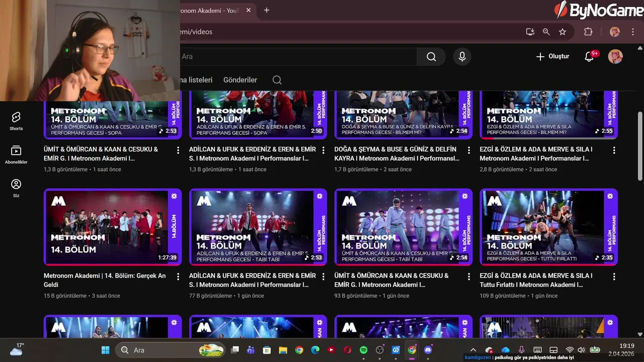Open Opera from the taskbar
This screenshot has width=644, height=362.
348,350
